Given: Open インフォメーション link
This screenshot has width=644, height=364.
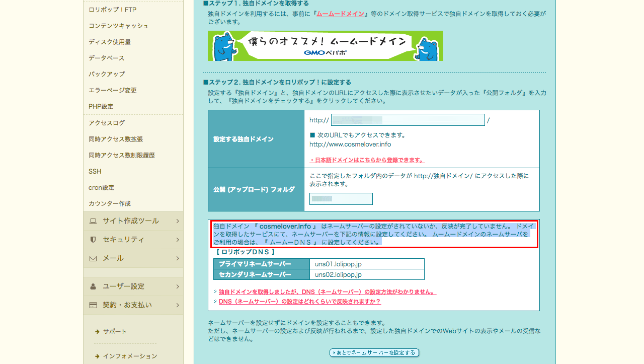Looking at the screenshot, I should point(130,356).
